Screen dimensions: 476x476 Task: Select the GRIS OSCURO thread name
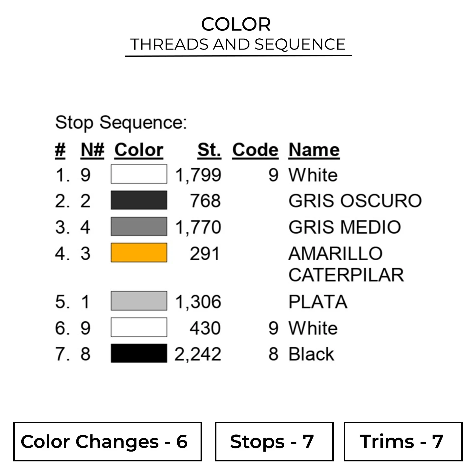click(355, 201)
